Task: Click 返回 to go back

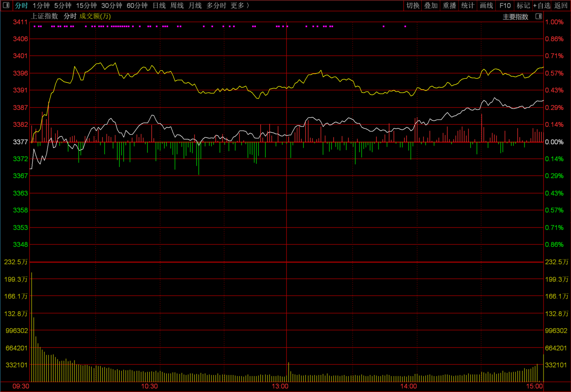Action: (x=561, y=5)
